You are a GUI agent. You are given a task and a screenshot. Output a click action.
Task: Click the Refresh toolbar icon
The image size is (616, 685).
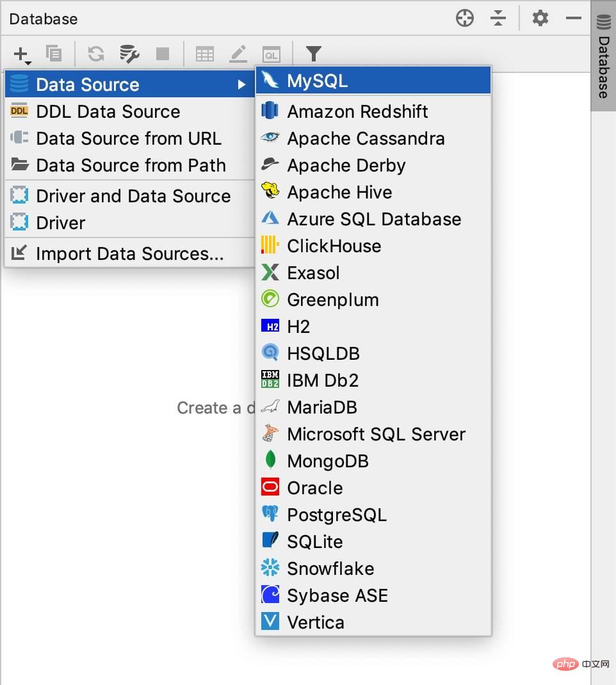(x=96, y=54)
